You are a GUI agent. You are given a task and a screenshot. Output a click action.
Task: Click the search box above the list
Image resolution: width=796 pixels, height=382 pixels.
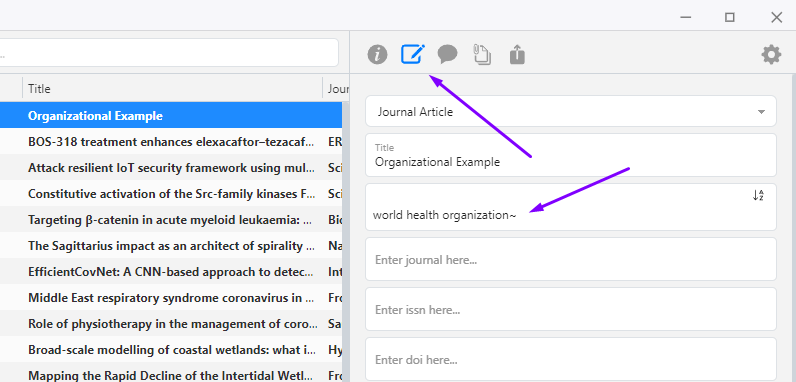(169, 52)
